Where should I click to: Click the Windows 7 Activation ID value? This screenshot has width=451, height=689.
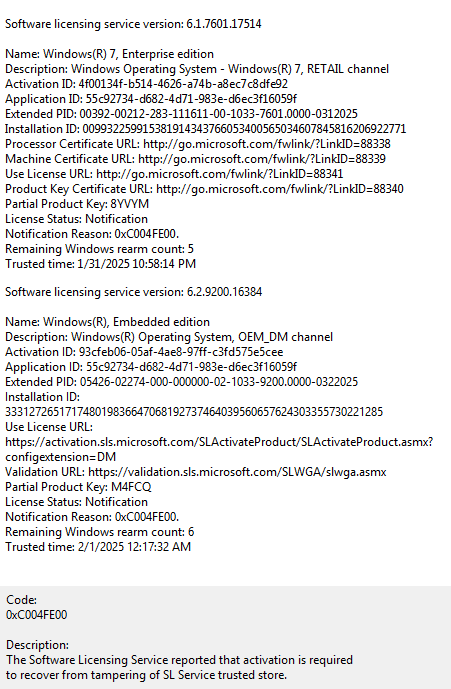click(x=183, y=84)
